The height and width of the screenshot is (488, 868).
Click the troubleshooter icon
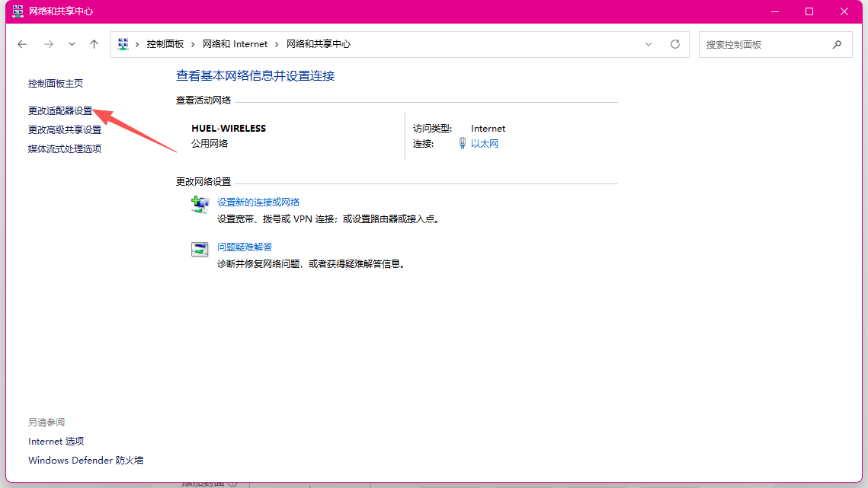(x=200, y=249)
